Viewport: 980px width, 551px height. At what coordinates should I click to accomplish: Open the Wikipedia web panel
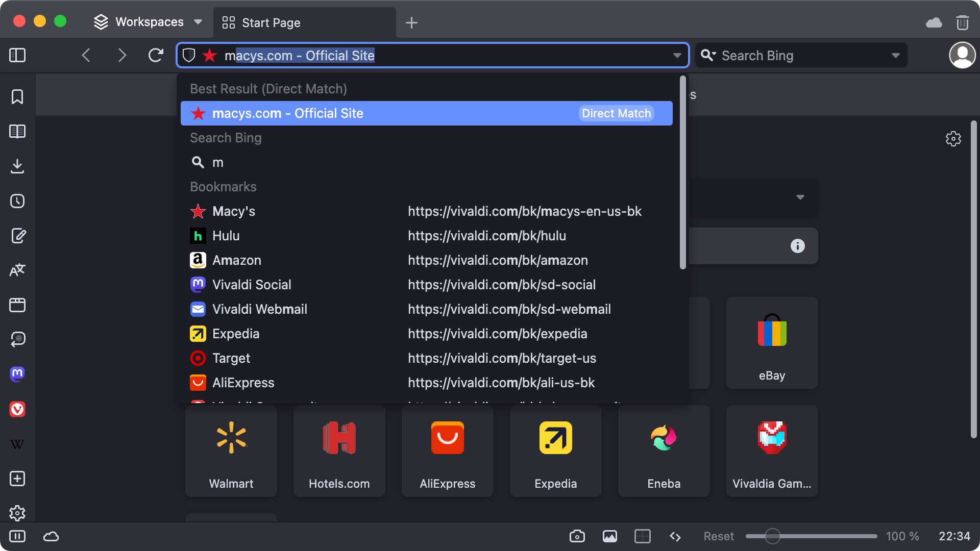tap(17, 444)
